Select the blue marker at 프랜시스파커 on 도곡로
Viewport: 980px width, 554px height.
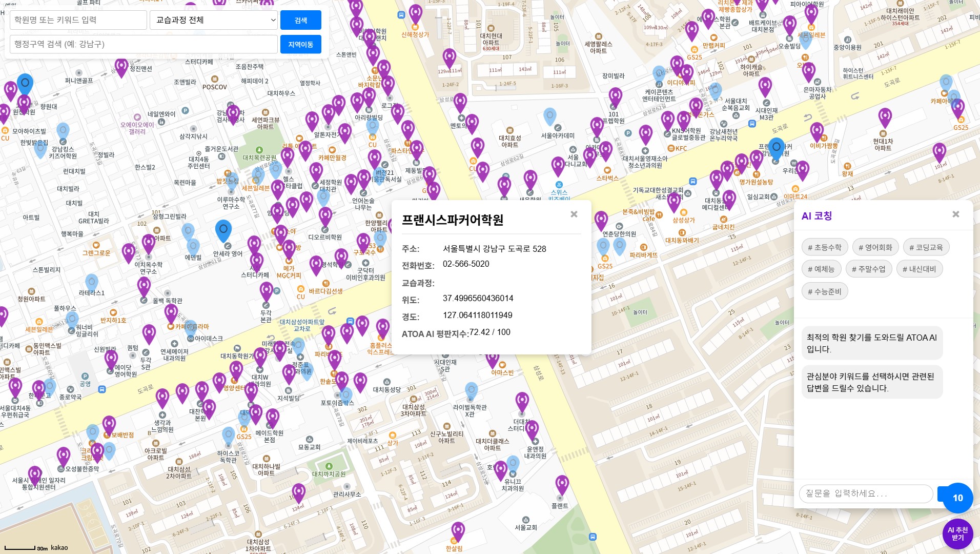point(776,147)
